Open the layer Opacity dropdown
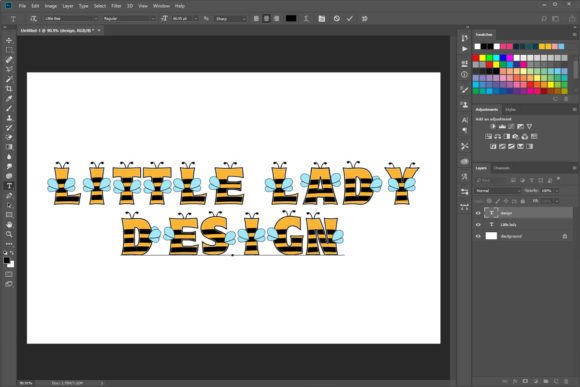The height and width of the screenshot is (387, 580). tap(557, 191)
